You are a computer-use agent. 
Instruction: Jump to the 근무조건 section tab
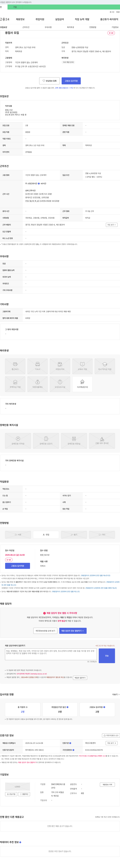coord(26,27)
